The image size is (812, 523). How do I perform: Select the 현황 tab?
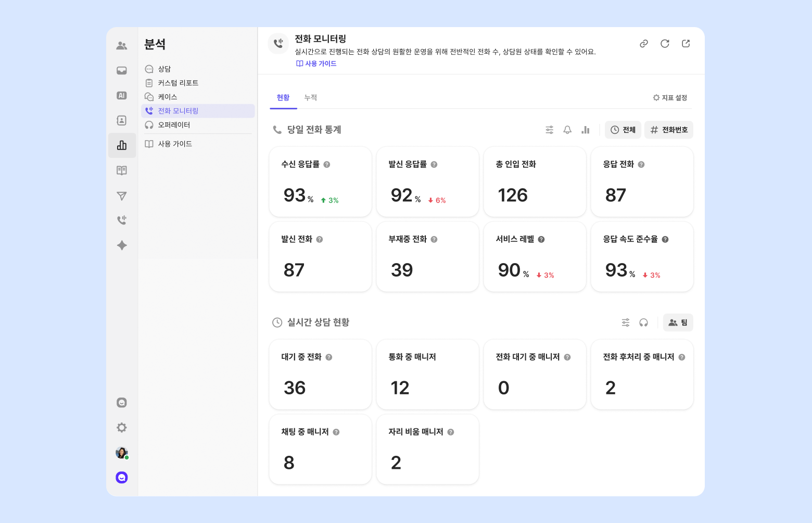[x=283, y=97]
